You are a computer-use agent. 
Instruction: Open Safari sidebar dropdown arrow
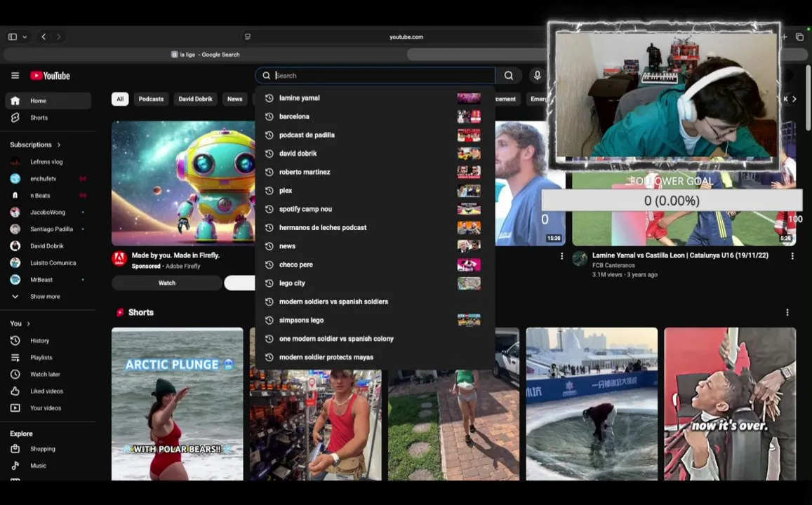tap(25, 36)
